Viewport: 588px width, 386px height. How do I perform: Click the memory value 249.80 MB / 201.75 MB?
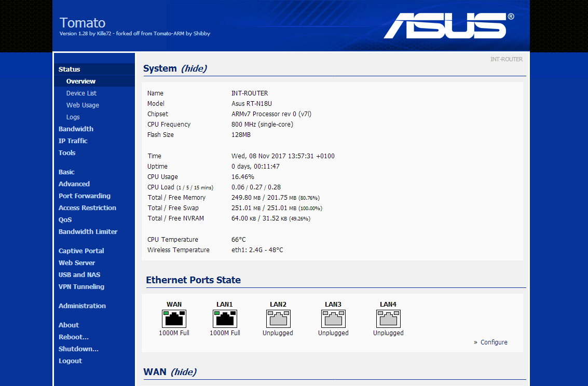(x=275, y=198)
